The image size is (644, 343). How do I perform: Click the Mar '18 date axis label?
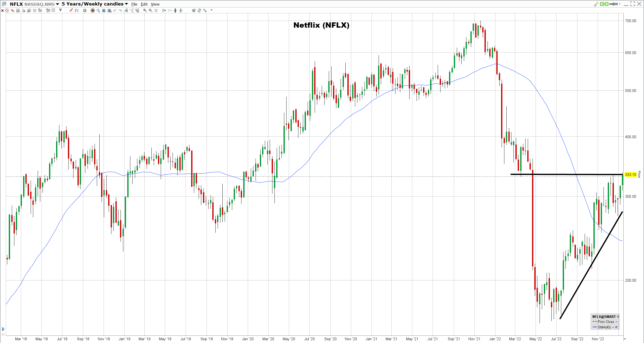(x=21, y=339)
